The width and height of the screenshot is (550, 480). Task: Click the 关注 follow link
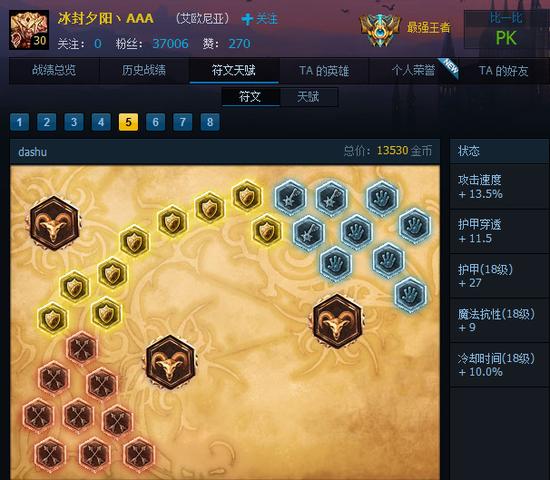tap(260, 19)
